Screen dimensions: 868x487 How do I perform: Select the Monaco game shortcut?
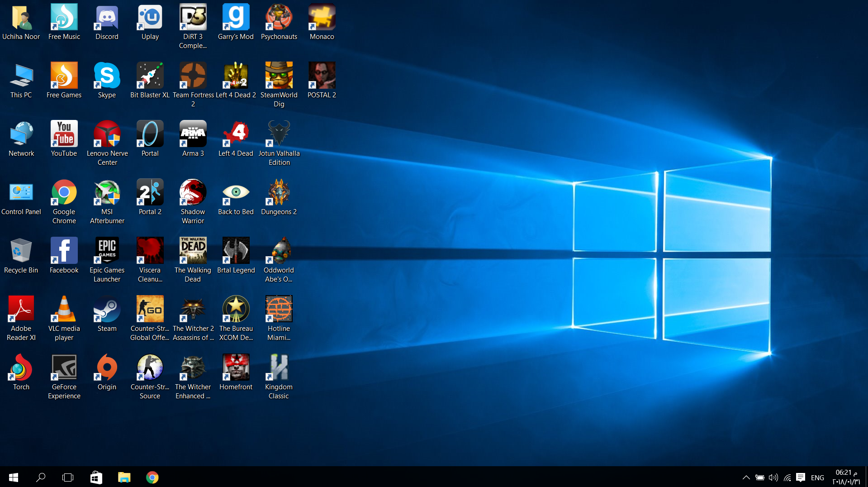(x=322, y=17)
